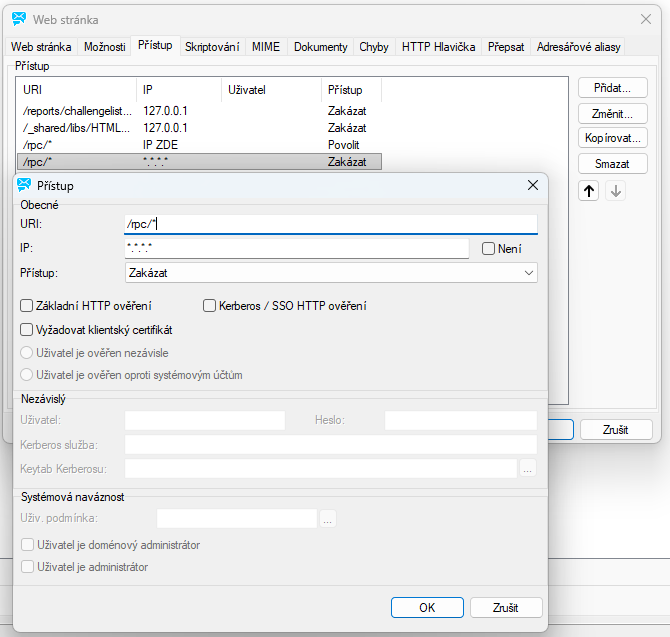The height and width of the screenshot is (637, 670).
Task: Toggle the Není checkbox
Action: (x=488, y=249)
